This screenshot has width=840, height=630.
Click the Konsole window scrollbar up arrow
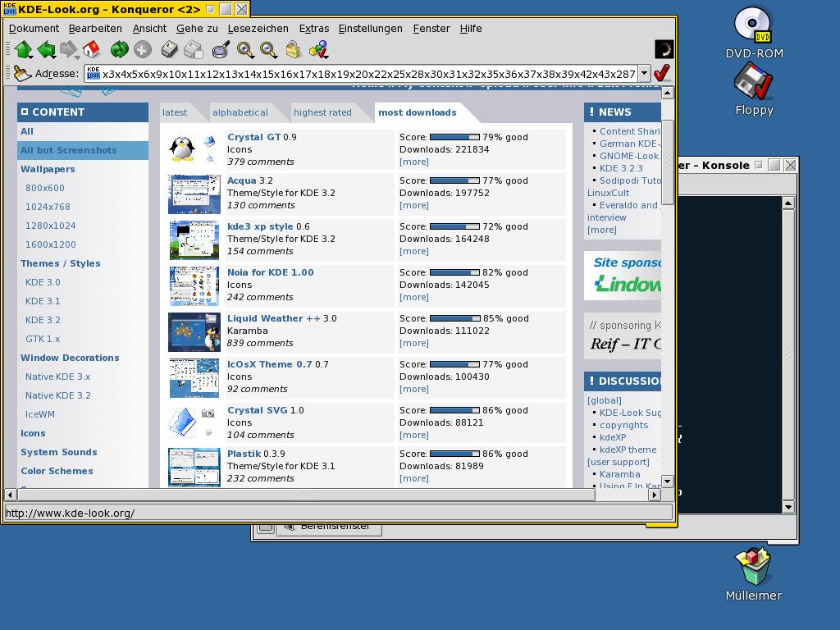coord(788,203)
